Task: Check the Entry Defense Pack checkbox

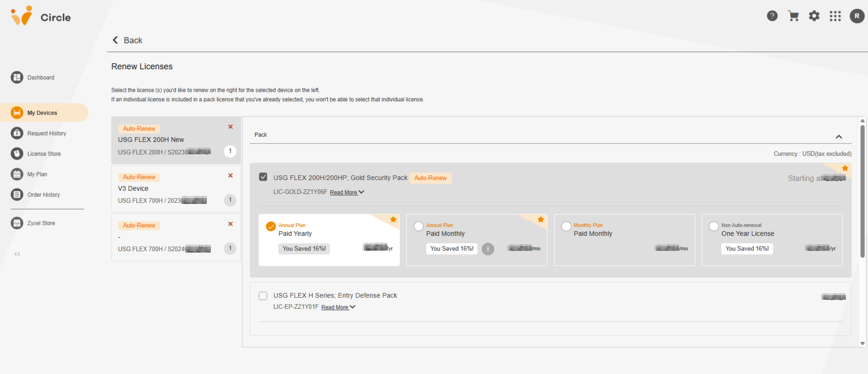Action: [263, 296]
